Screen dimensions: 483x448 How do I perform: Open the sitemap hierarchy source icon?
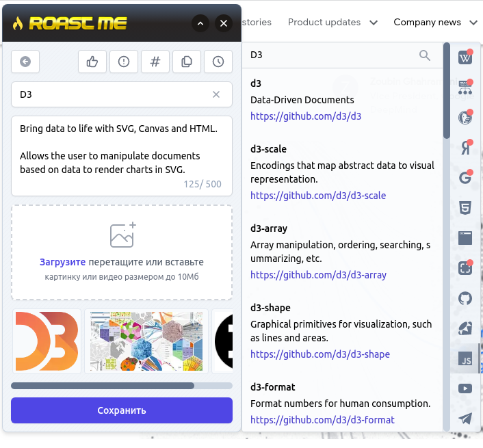[465, 88]
